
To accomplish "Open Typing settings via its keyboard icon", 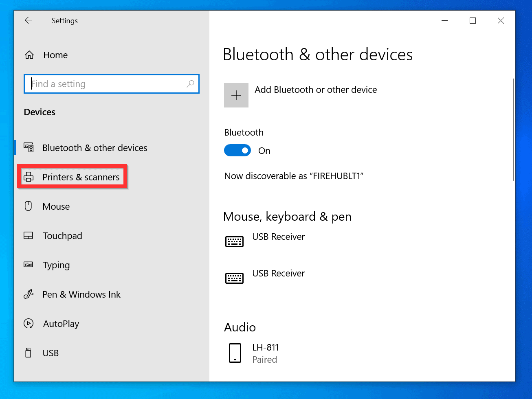I will tap(28, 265).
